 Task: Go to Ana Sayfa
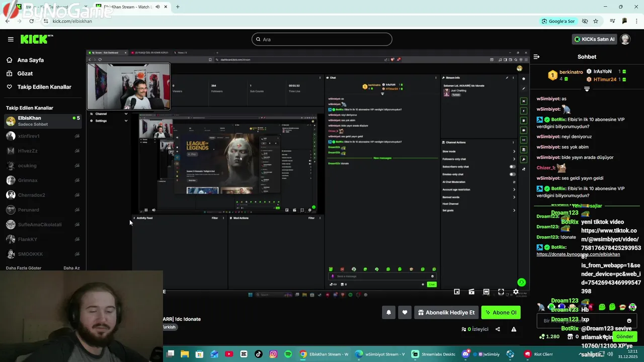[30, 60]
